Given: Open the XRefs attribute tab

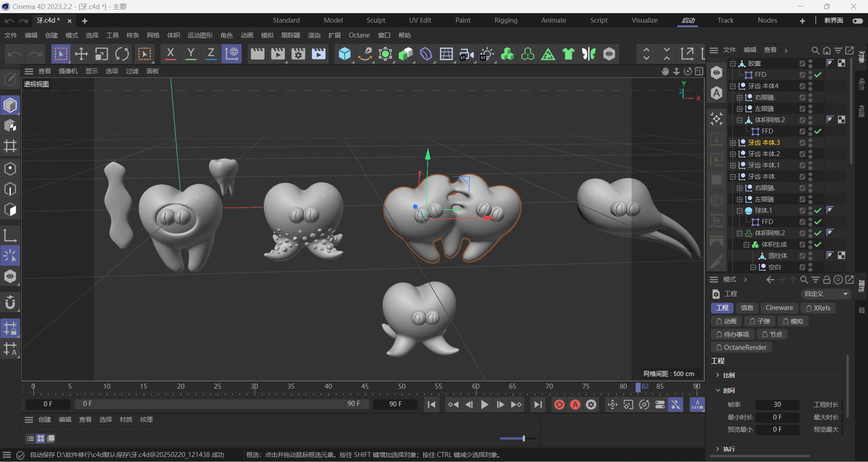Looking at the screenshot, I should coord(818,308).
